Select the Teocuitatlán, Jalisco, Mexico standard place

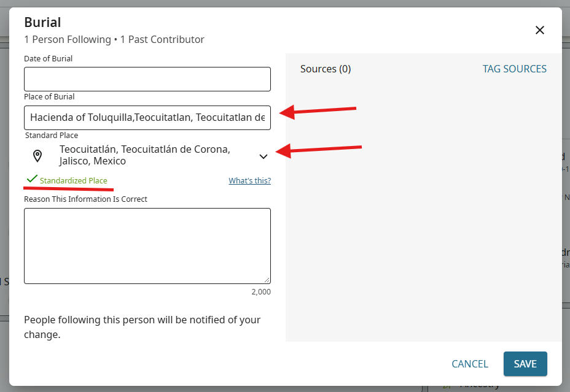145,155
